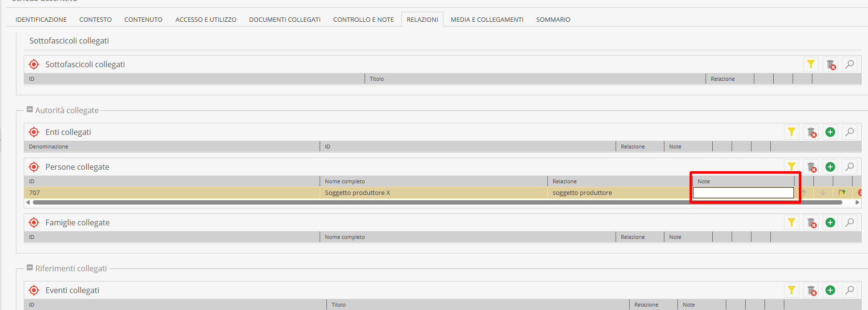
Task: Go to the SOMMARIO tab
Action: pos(553,19)
